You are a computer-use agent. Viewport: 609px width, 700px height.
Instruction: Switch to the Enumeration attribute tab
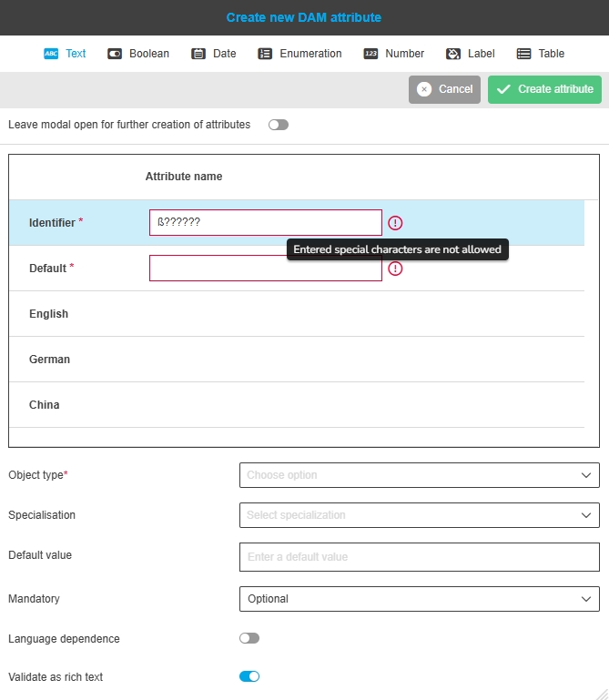coord(310,54)
